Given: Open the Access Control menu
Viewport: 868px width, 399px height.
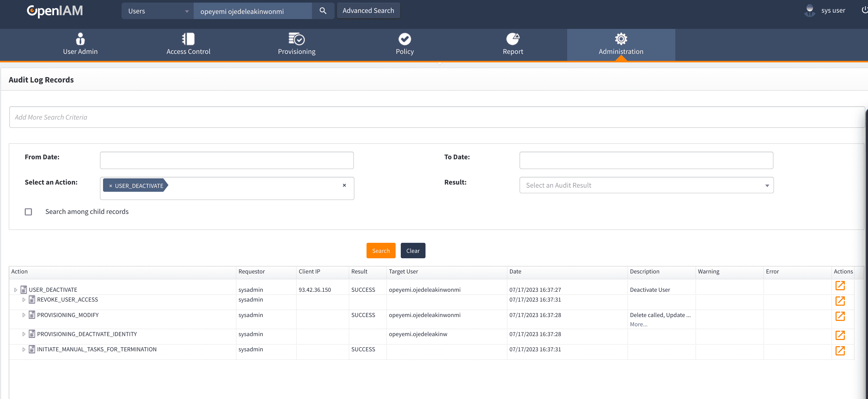Looking at the screenshot, I should (188, 44).
